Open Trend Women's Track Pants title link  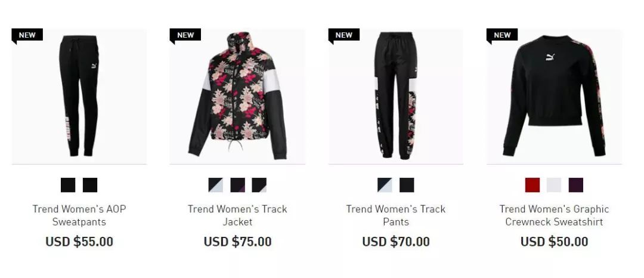(396, 215)
